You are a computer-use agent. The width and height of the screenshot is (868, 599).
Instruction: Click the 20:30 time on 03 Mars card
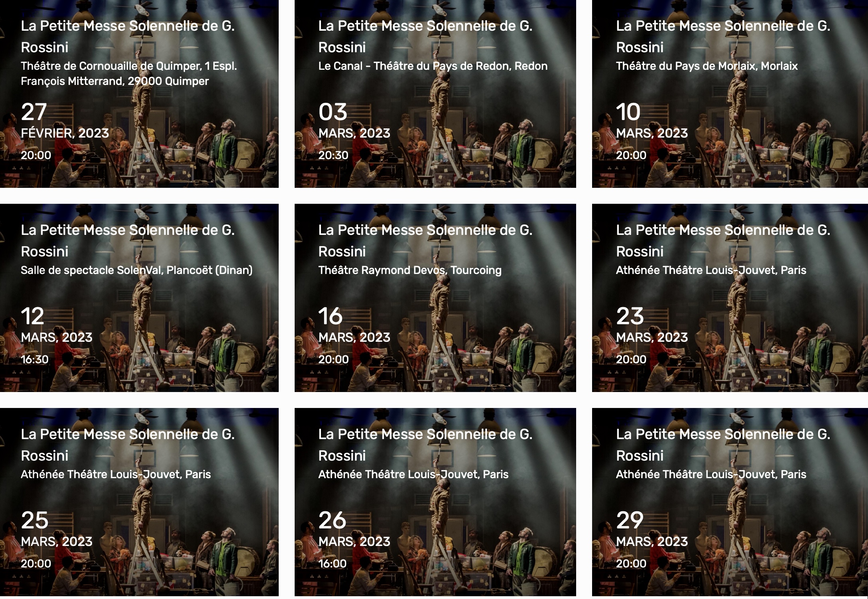(x=333, y=156)
